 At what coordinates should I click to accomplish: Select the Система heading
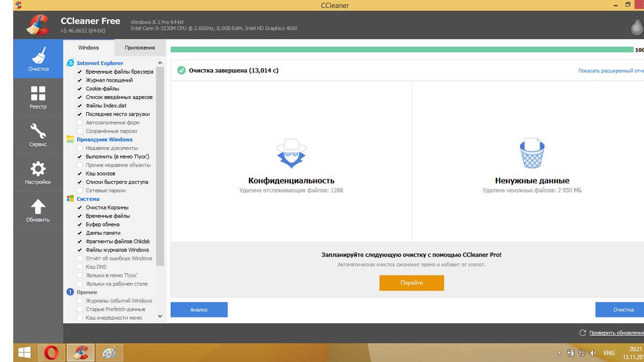pyautogui.click(x=88, y=199)
